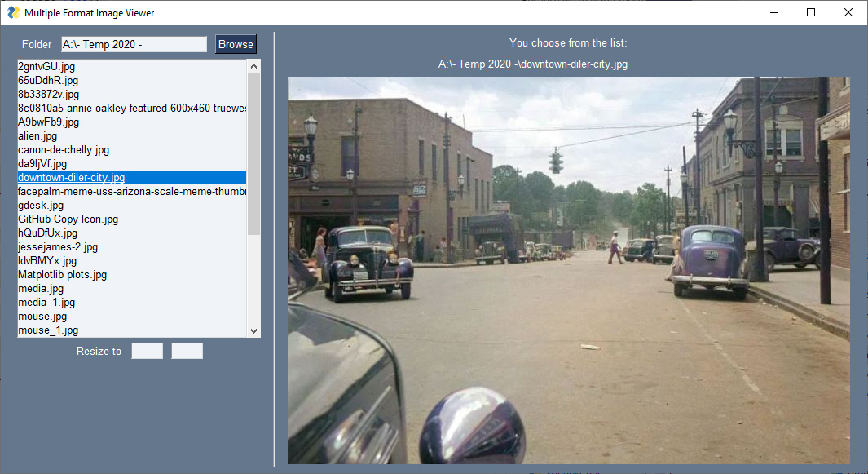Viewport: 868px width, 474px height.
Task: Click the Folder path input field
Action: point(134,44)
